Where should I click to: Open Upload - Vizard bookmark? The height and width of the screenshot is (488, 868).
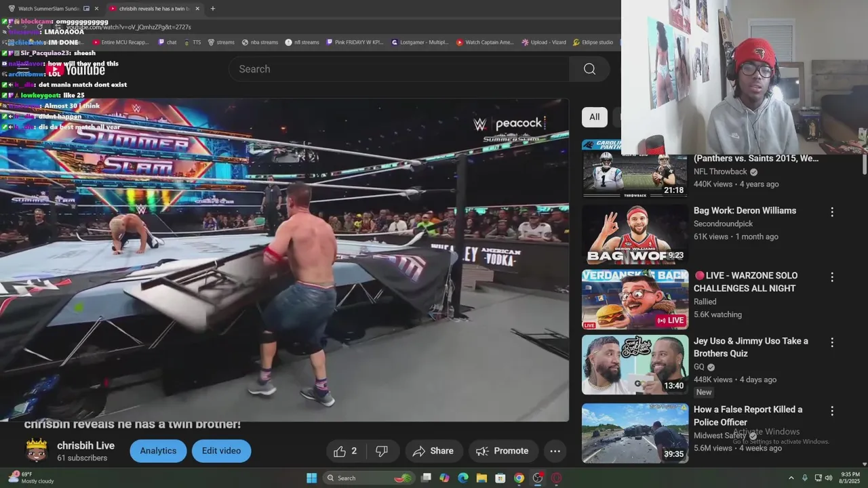pyautogui.click(x=543, y=42)
